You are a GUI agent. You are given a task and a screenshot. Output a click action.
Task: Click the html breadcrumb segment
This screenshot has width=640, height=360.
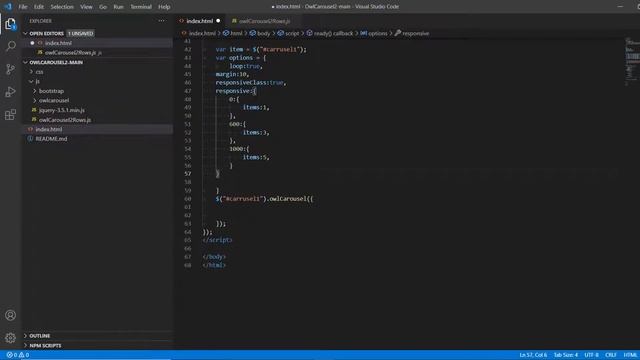pyautogui.click(x=233, y=33)
